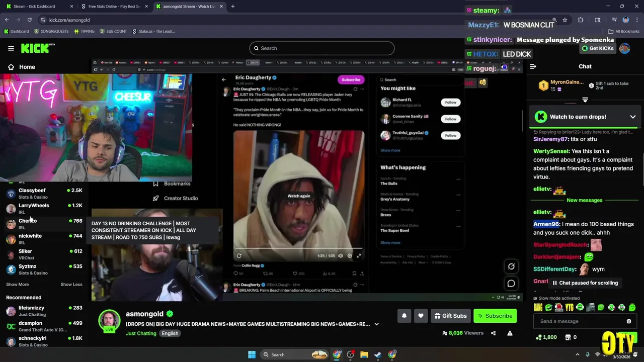Open the asmongold channel name link
The image size is (644, 362).
coord(144,314)
